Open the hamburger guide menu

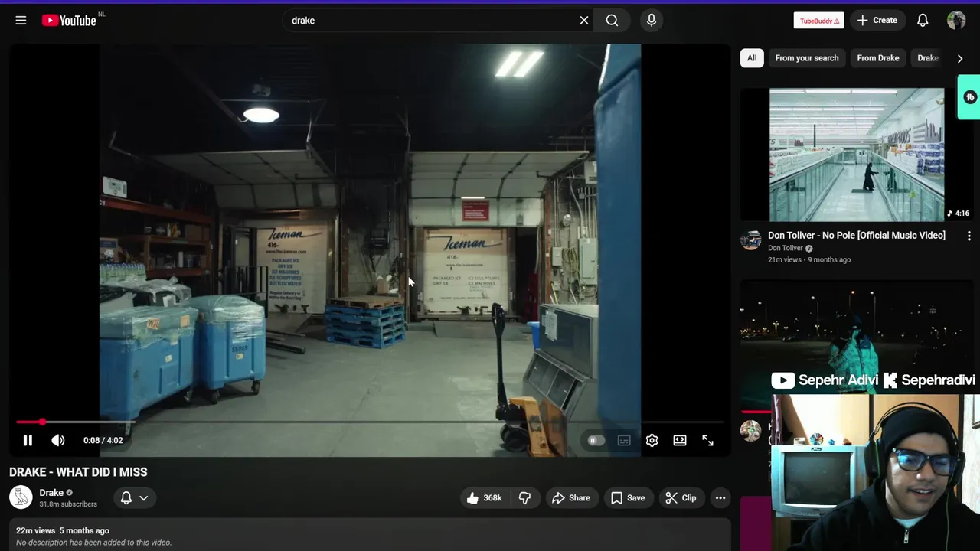click(x=21, y=21)
